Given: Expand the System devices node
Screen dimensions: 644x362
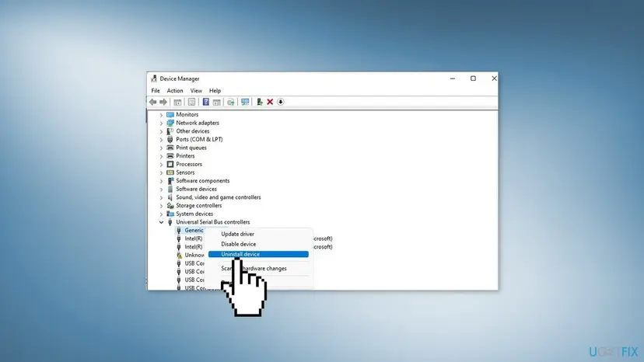Looking at the screenshot, I should coord(162,214).
